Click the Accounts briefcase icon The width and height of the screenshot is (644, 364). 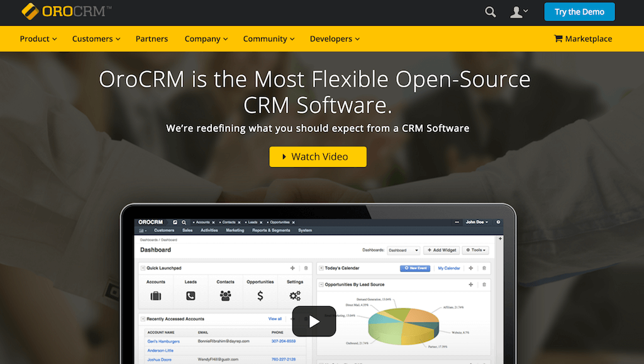(x=156, y=295)
